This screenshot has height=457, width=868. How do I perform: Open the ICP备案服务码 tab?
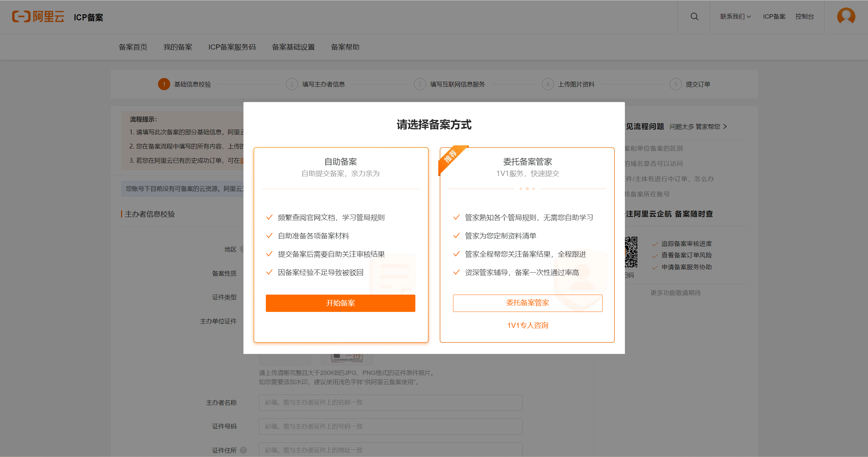(x=232, y=47)
